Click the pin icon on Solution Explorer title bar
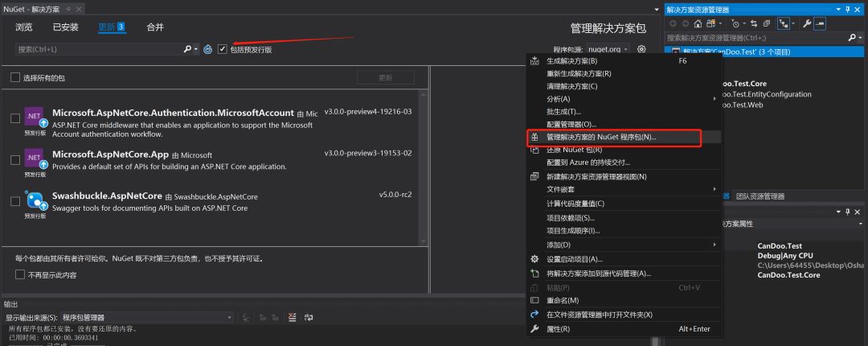This screenshot has height=346, width=868. [x=848, y=10]
